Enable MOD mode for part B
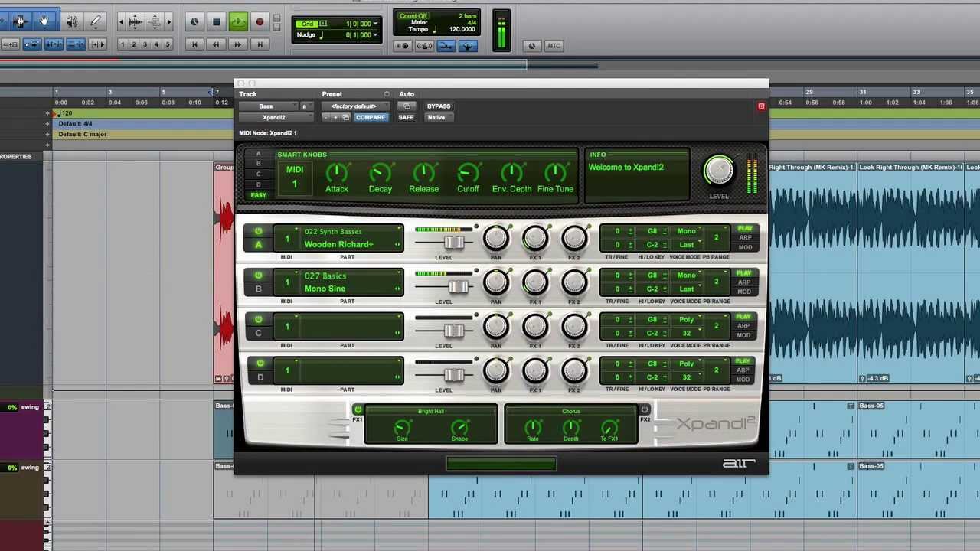980x551 pixels. 744,292
